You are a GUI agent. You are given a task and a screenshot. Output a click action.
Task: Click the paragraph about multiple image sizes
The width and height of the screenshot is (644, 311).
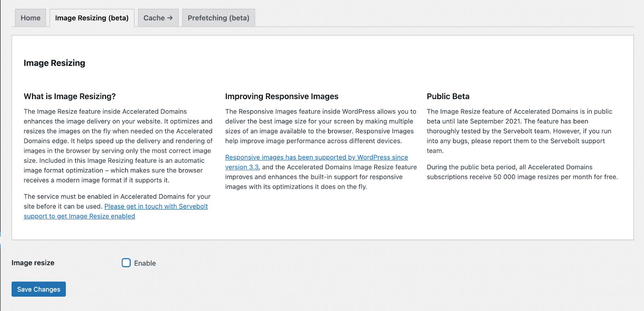(x=321, y=126)
